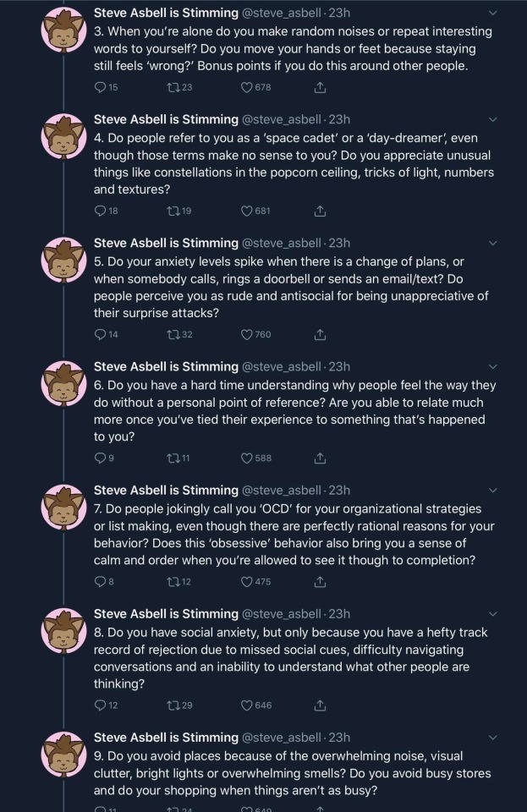This screenshot has height=812, width=527.
Task: Like tweet 5 with 760 likes
Action: click(247, 334)
